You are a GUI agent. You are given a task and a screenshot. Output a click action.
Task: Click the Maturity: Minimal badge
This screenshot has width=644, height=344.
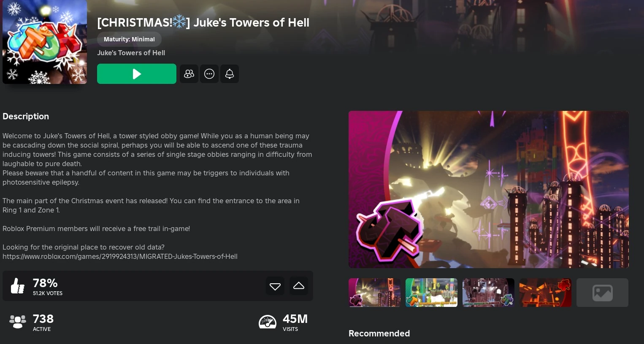[129, 39]
